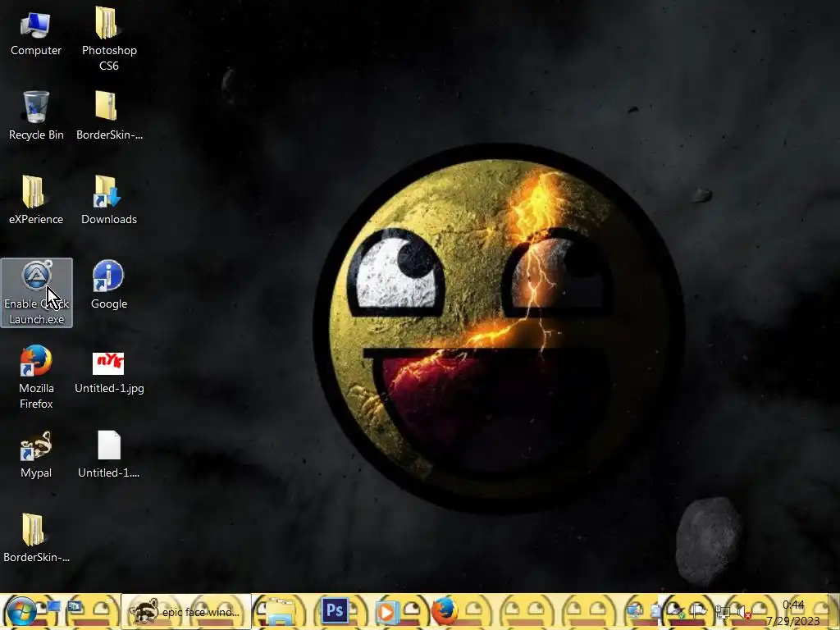Image resolution: width=840 pixels, height=630 pixels.
Task: Select the Mozilla Firefox desktop shortcut
Action: [36, 377]
